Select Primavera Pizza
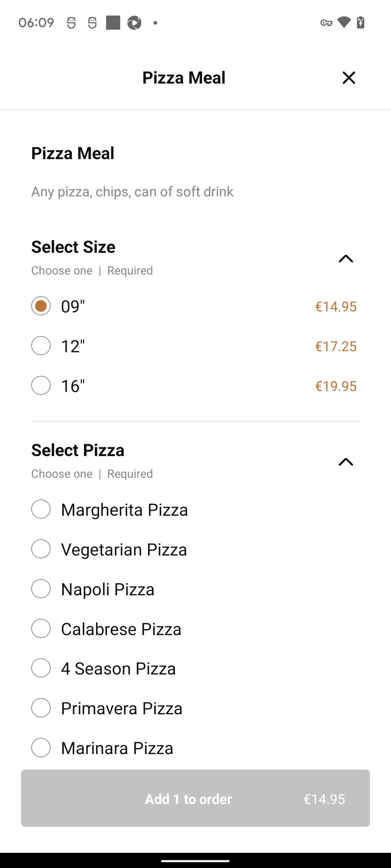This screenshot has width=391, height=868. (41, 708)
